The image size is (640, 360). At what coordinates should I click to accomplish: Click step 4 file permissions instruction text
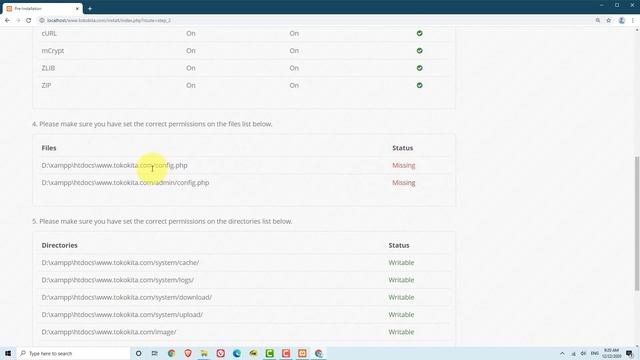click(x=152, y=124)
